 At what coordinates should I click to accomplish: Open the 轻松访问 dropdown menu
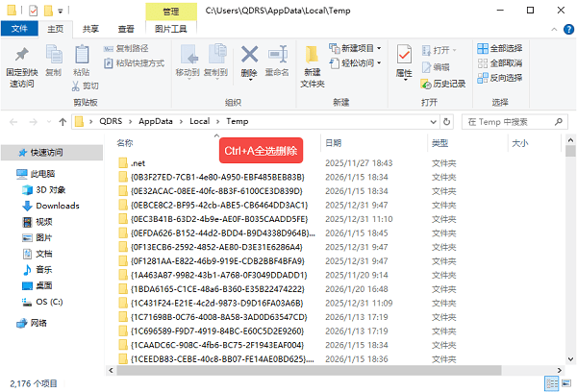click(x=361, y=63)
